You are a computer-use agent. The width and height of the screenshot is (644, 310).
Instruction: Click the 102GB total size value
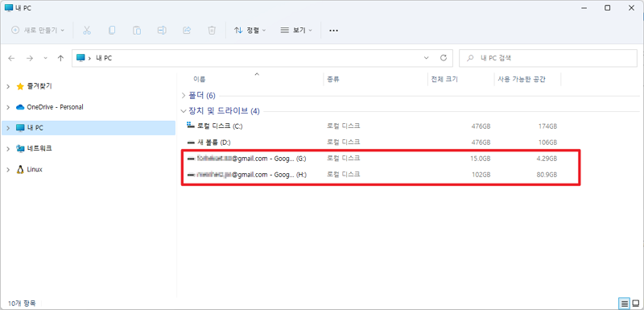pos(481,175)
